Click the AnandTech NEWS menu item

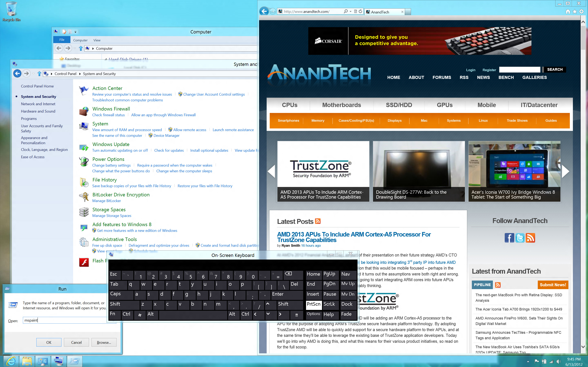(x=483, y=77)
